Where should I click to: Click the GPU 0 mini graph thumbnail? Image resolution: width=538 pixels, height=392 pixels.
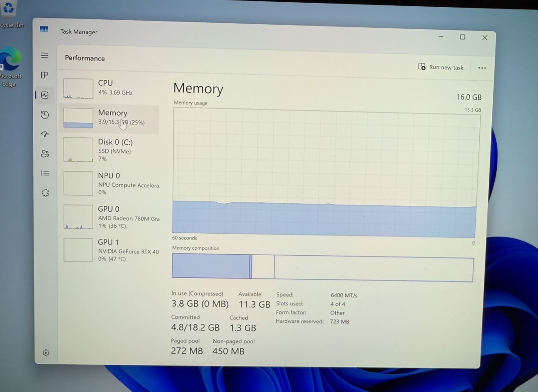pos(78,217)
